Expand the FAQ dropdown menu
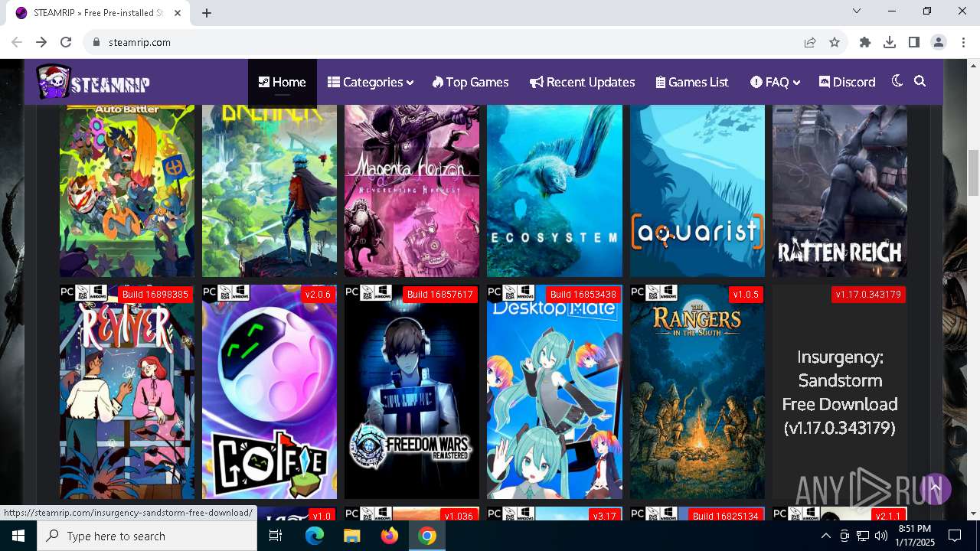Screen dimensions: 980x551 click(x=775, y=82)
